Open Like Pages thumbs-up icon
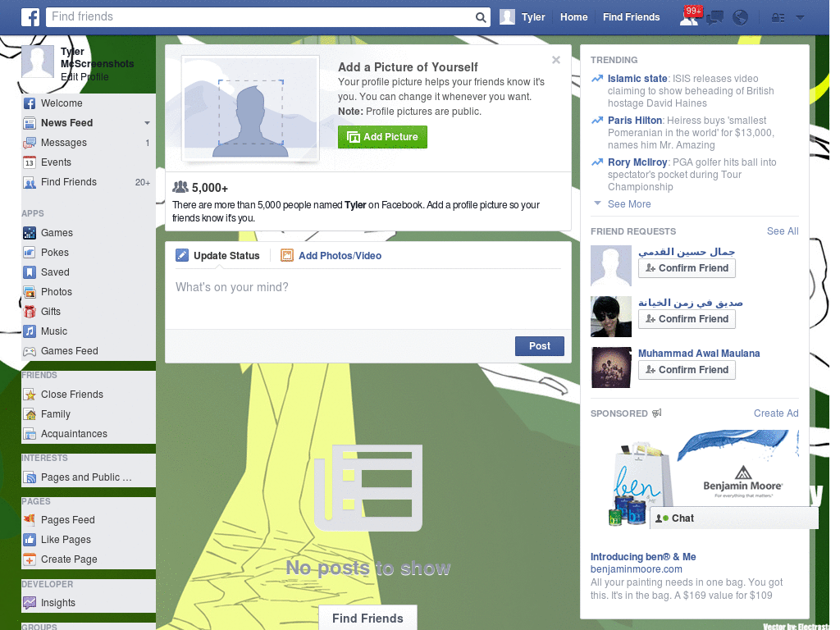The height and width of the screenshot is (630, 840). point(30,540)
